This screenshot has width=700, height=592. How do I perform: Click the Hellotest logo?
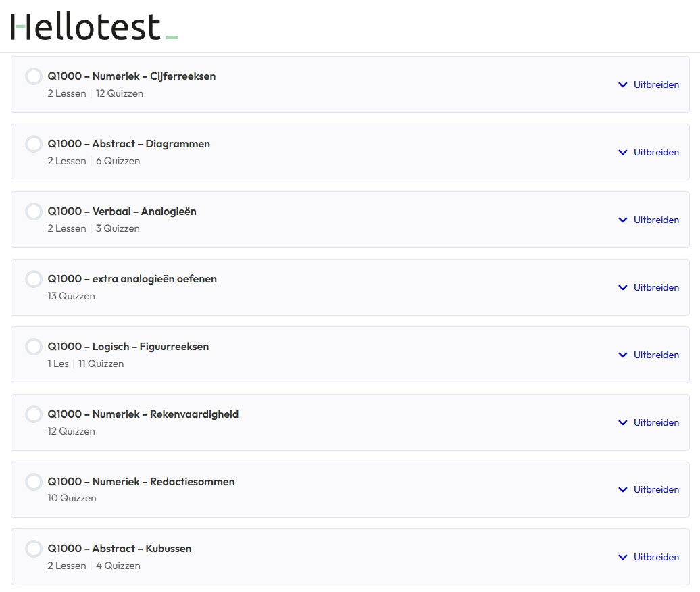pos(94,26)
